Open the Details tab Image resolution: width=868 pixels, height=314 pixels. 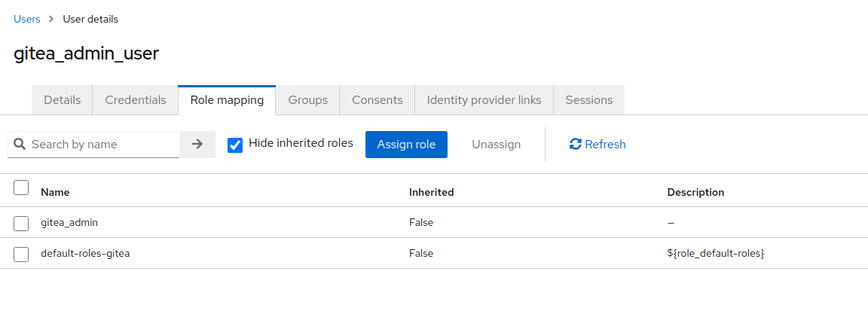tap(62, 100)
